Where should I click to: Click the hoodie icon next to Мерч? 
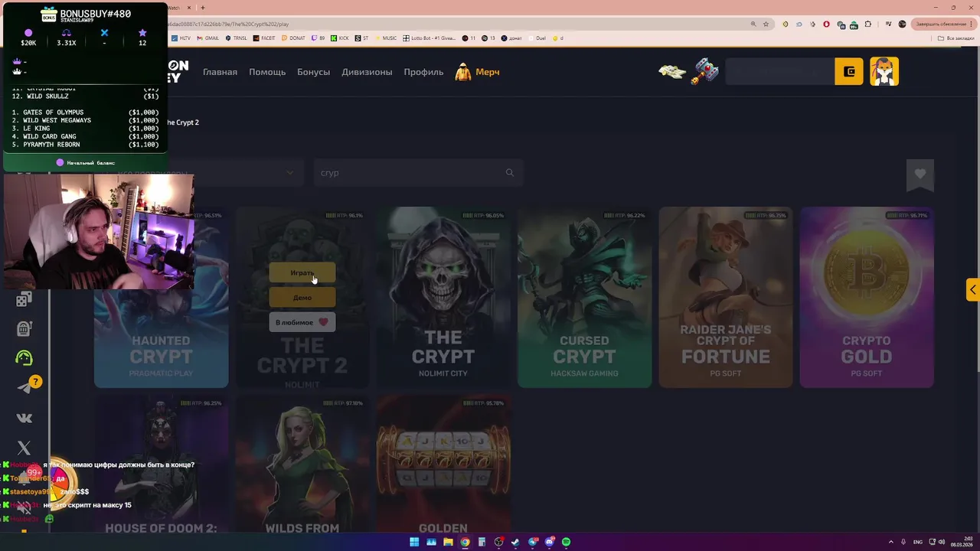pos(462,72)
